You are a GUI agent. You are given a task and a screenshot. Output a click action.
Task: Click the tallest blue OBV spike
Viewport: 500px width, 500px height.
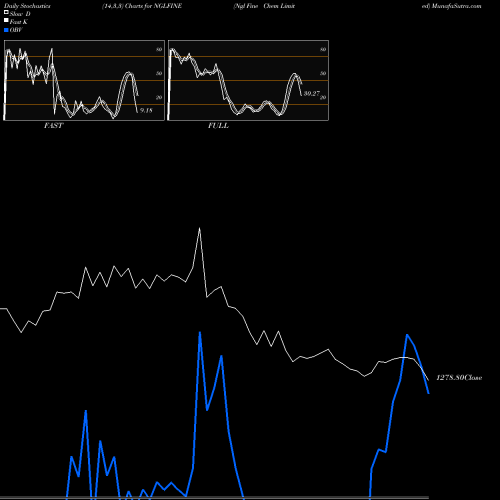click(200, 332)
